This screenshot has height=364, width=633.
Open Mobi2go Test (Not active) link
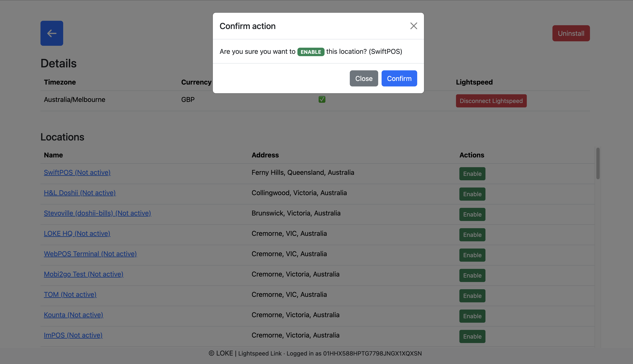click(84, 274)
